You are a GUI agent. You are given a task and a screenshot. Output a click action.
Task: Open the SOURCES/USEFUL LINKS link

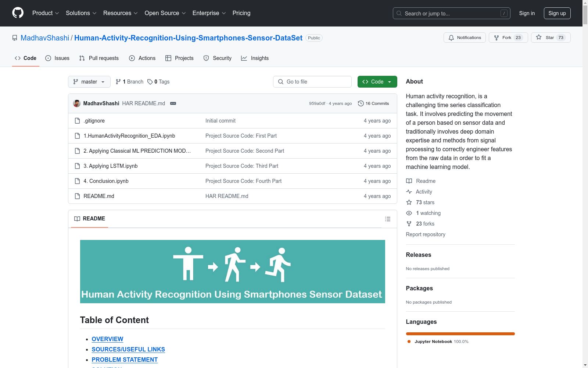[x=128, y=349]
